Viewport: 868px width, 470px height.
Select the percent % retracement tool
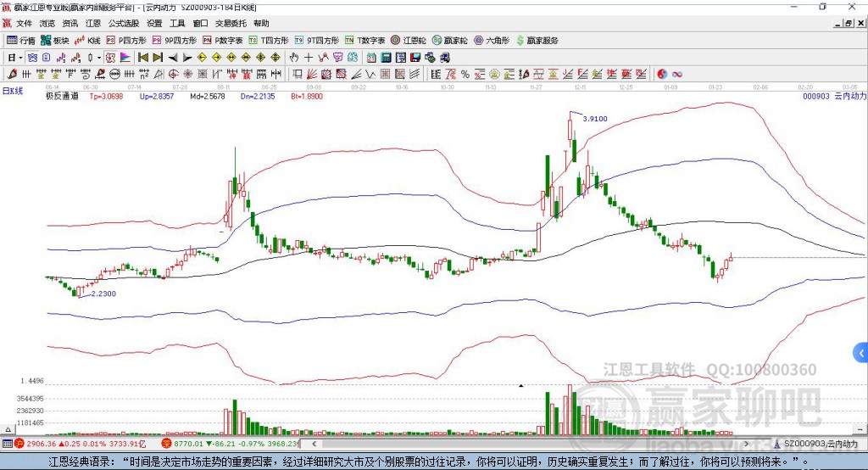click(x=465, y=75)
